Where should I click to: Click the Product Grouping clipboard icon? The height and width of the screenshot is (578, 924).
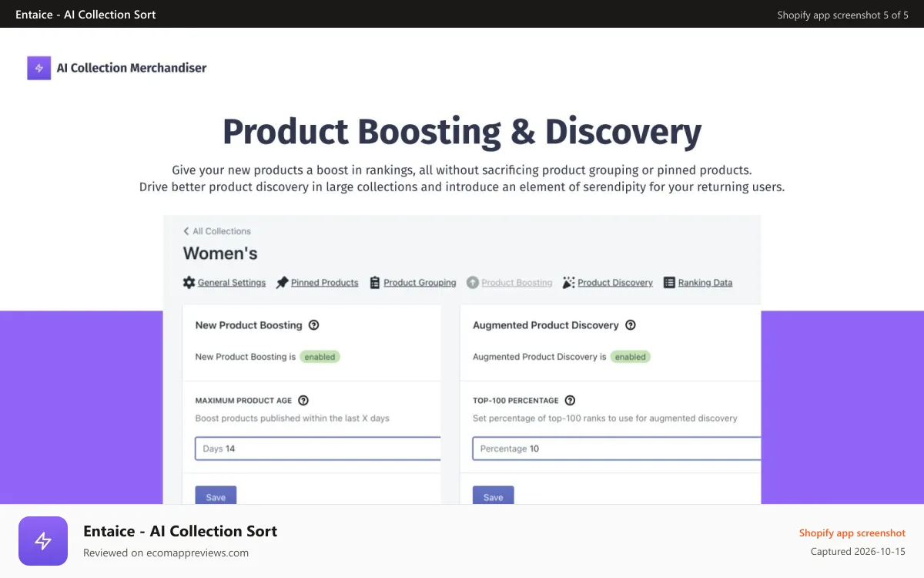(375, 283)
